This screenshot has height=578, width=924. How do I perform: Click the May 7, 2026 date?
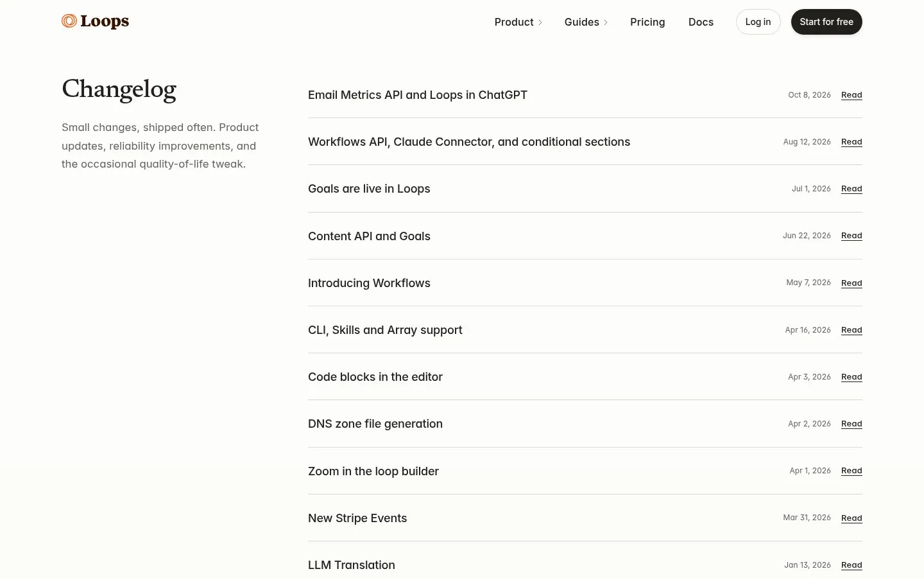click(809, 283)
